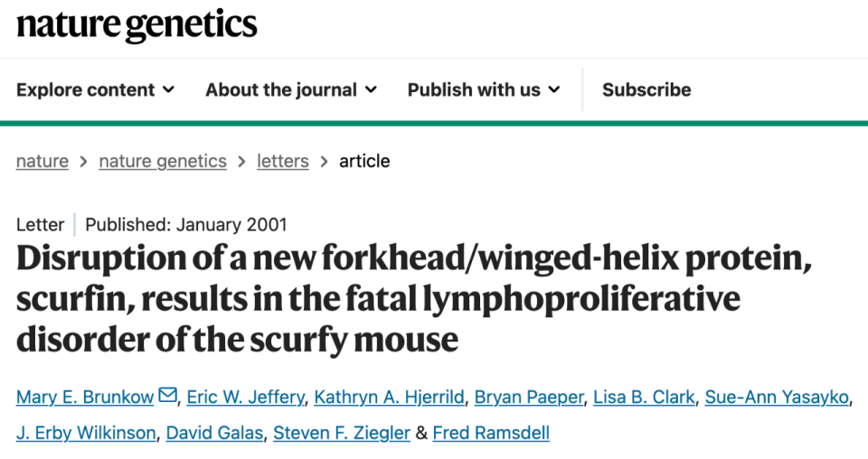Open author Sue-Ann Yasayko link
868x459 pixels.
776,397
